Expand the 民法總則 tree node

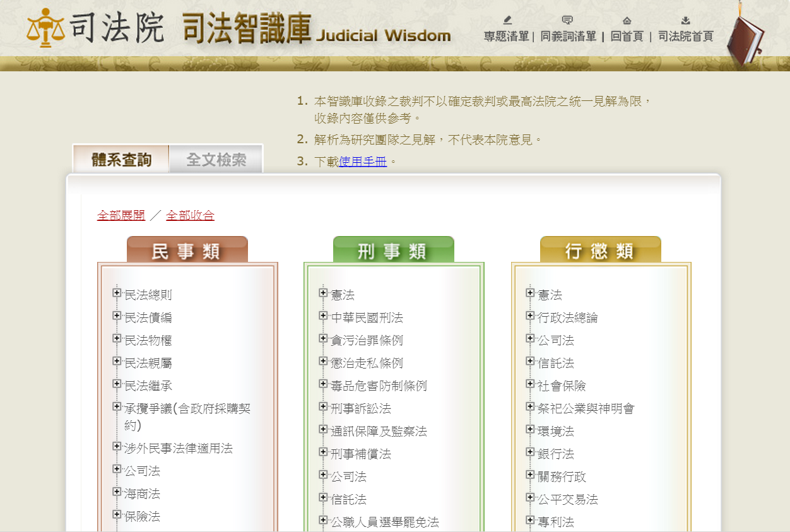coord(117,293)
